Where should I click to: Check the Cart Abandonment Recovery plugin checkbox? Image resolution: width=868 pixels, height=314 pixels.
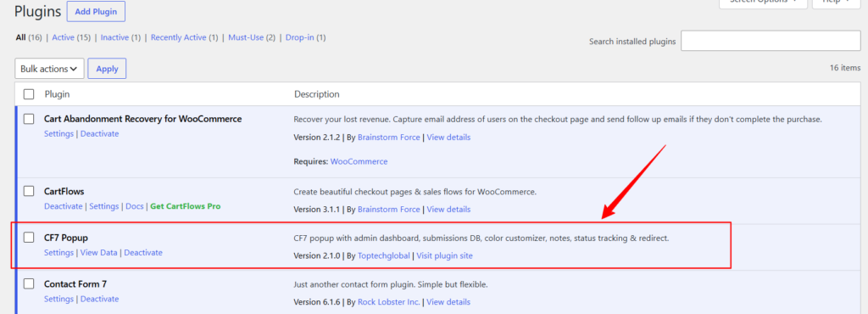29,119
